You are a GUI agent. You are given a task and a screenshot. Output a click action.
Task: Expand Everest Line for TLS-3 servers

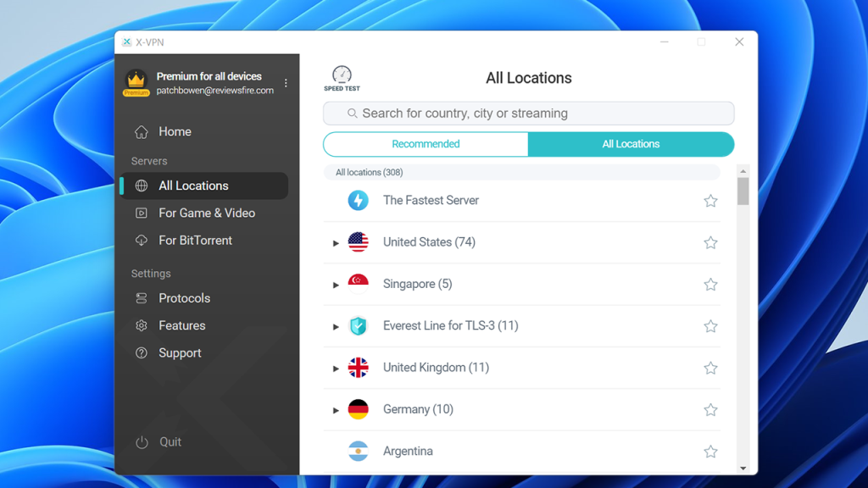click(x=336, y=326)
